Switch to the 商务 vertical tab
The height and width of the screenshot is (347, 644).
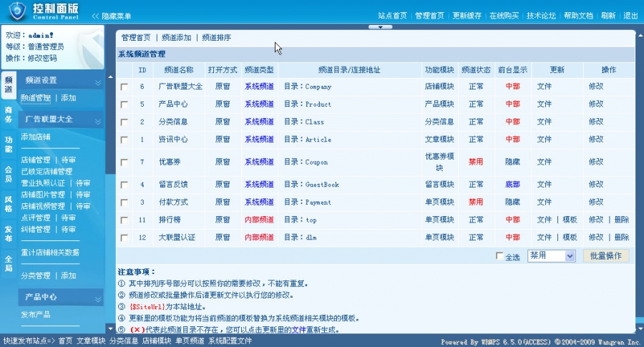tap(9, 114)
